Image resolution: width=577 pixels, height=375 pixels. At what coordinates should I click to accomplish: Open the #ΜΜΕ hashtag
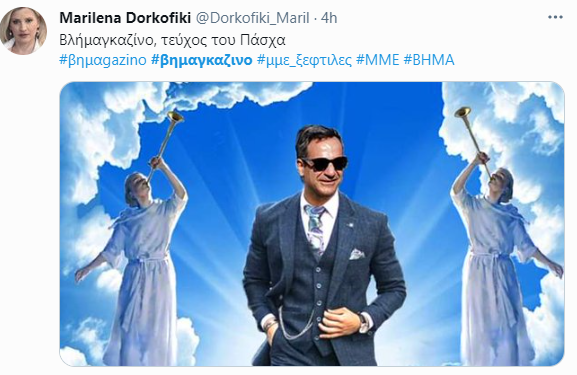pos(378,60)
